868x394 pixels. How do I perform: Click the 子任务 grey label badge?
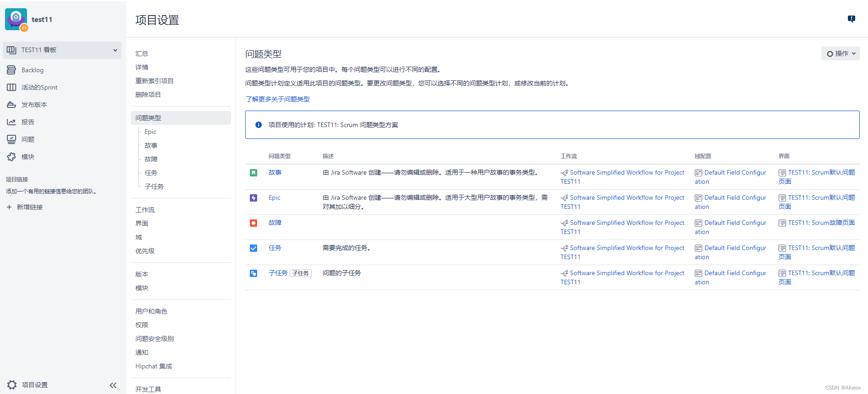coord(301,273)
